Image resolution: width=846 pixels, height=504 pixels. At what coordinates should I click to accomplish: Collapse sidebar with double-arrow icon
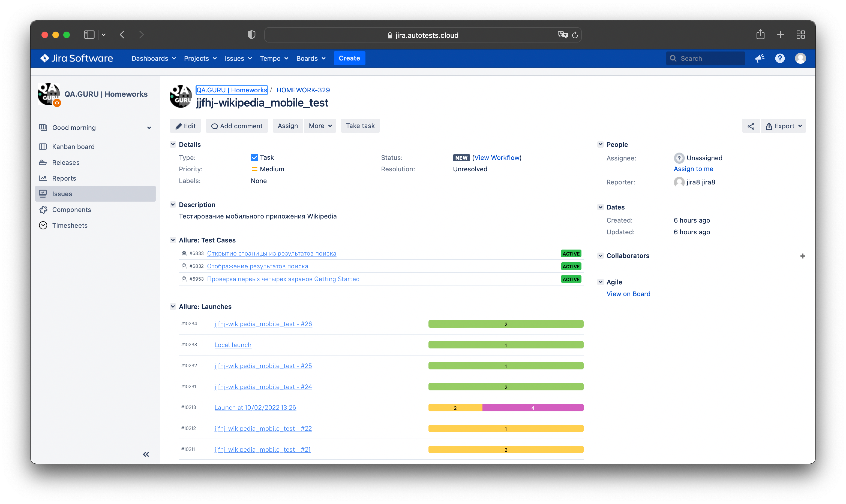[146, 454]
